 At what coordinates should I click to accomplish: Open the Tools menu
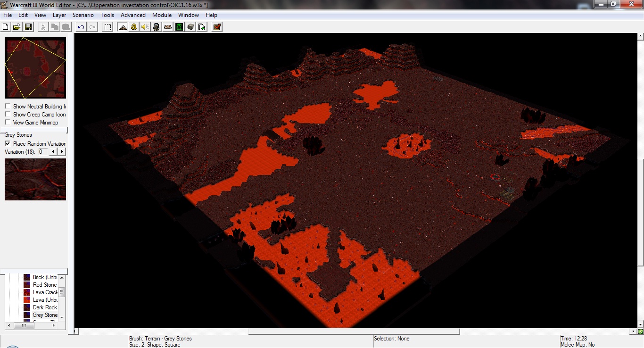click(107, 15)
